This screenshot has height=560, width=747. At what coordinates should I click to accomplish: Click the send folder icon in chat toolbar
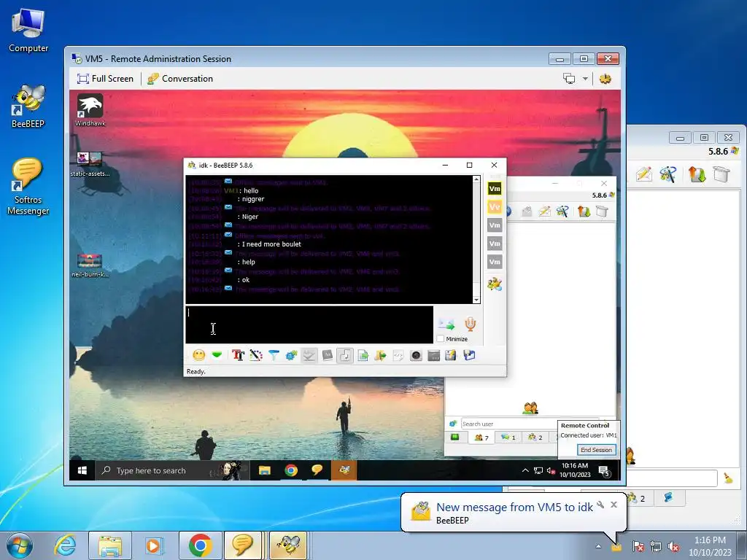[x=381, y=355]
